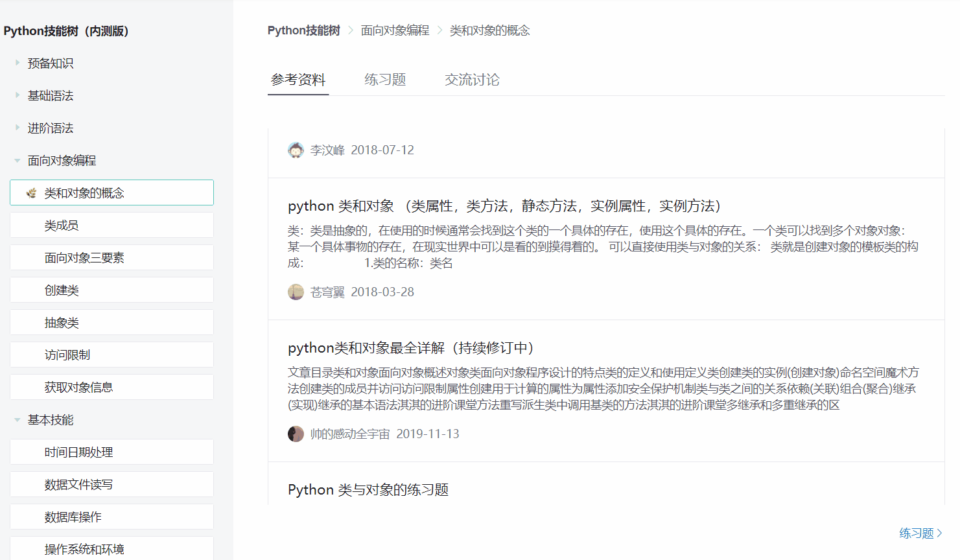This screenshot has height=560, width=960.
Task: Click the 基础语法 tree label
Action: point(51,95)
